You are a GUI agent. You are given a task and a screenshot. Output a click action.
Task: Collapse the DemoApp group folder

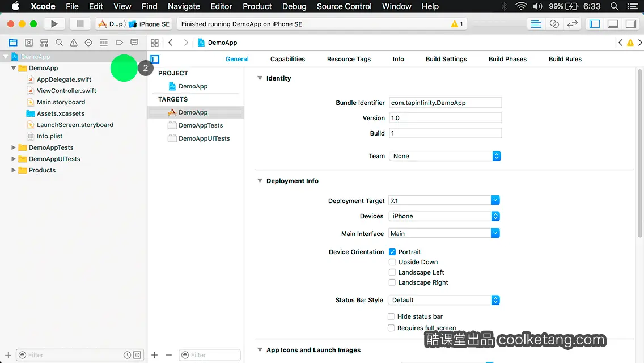[13, 68]
